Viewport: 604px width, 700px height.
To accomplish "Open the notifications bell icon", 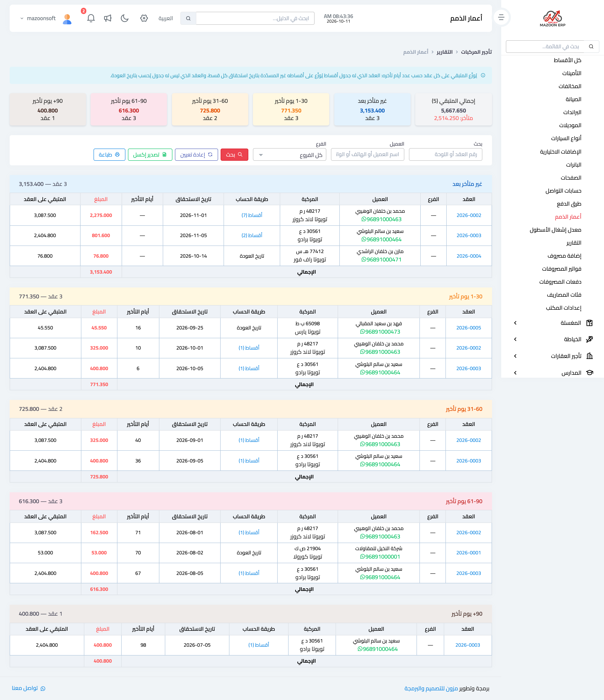I will click(x=91, y=18).
